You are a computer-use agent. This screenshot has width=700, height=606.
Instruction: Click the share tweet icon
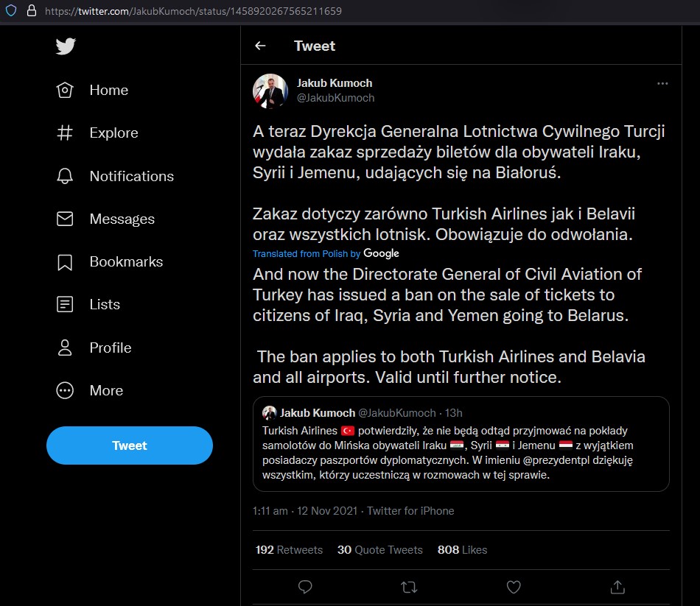click(617, 587)
